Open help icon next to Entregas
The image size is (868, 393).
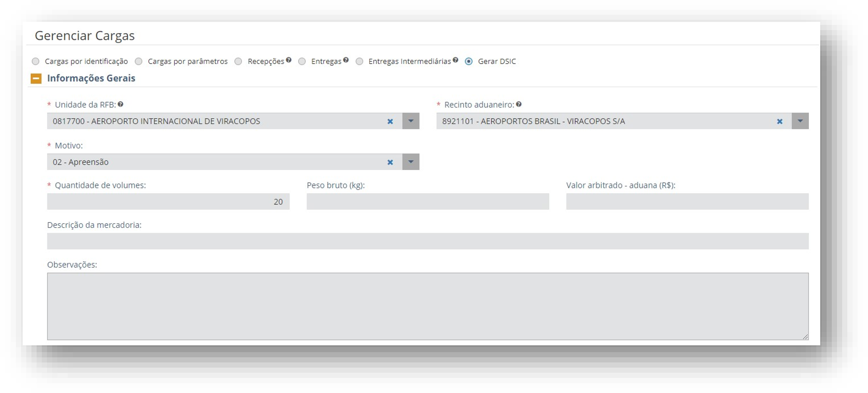pyautogui.click(x=346, y=60)
